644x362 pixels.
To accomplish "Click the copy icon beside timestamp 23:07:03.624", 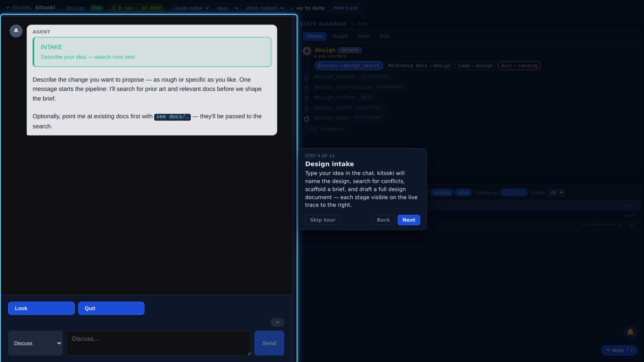I will click(632, 225).
